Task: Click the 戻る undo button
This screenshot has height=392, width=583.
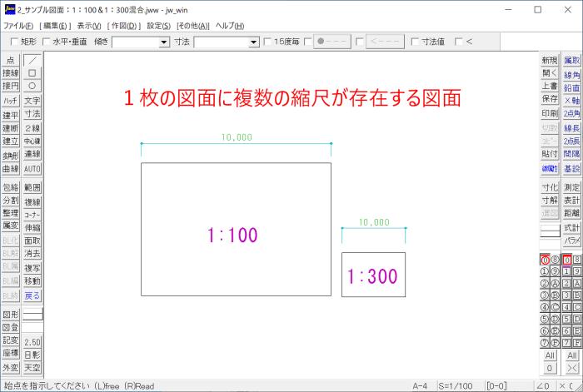Action: (x=32, y=296)
